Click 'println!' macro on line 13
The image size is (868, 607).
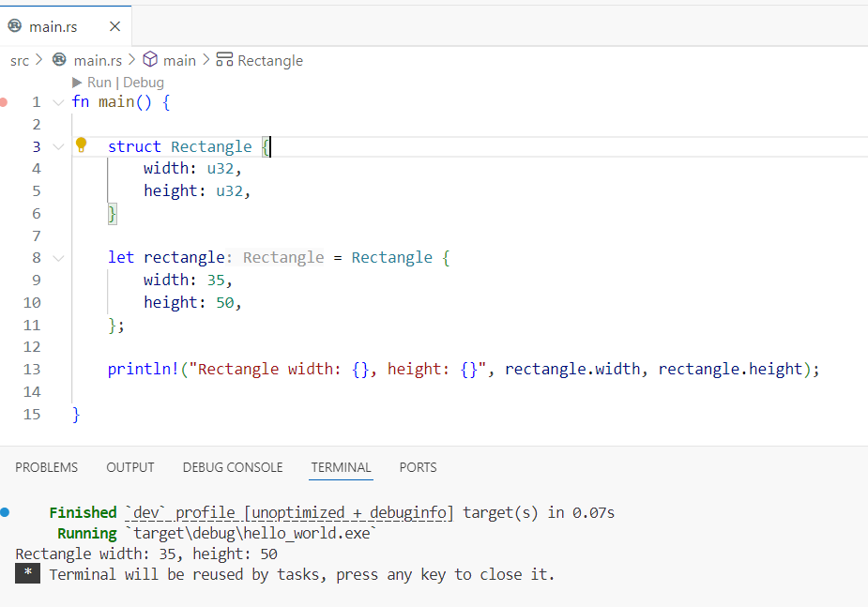coord(143,369)
